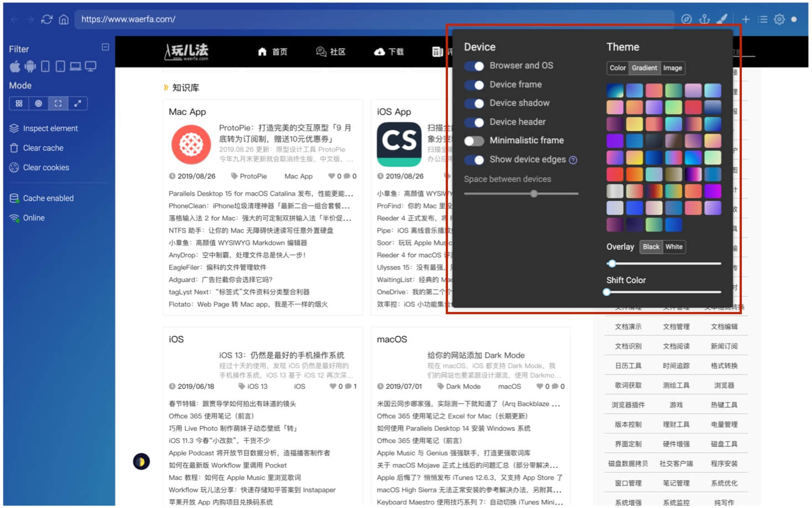Click the white dot icon after the gear
812x508 pixels.
click(x=794, y=19)
